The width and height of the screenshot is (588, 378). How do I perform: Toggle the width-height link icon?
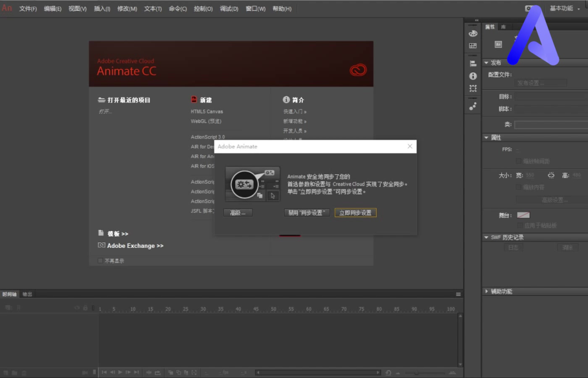(x=551, y=175)
